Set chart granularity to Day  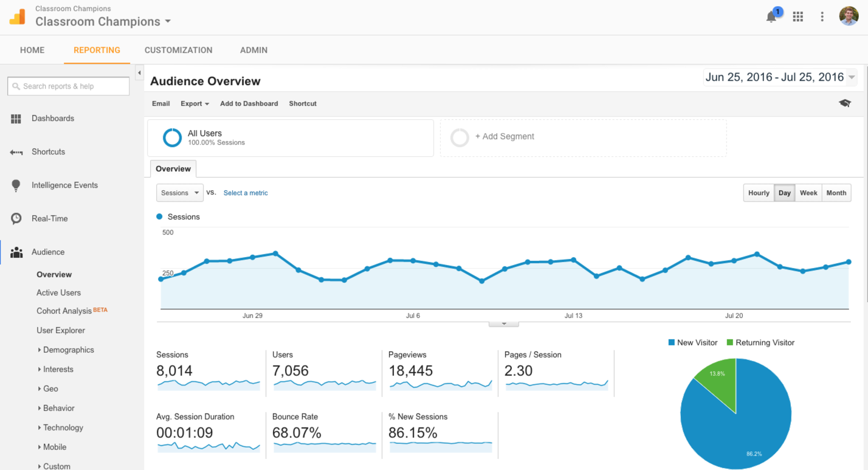[x=785, y=193]
